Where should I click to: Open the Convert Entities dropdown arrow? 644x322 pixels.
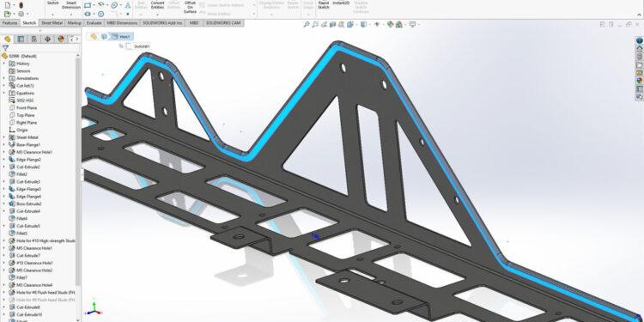pos(157,14)
